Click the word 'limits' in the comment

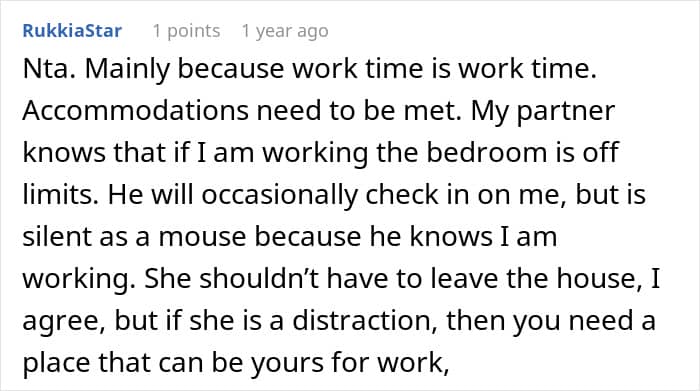pyautogui.click(x=57, y=194)
